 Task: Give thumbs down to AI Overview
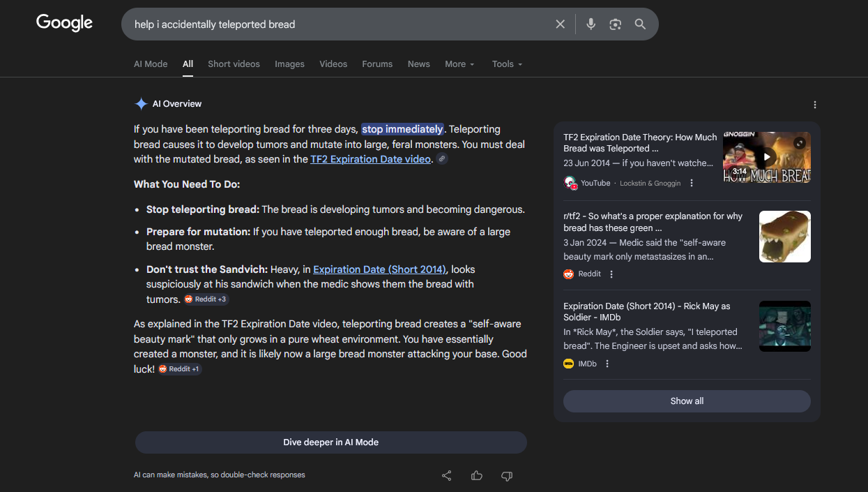coord(507,475)
